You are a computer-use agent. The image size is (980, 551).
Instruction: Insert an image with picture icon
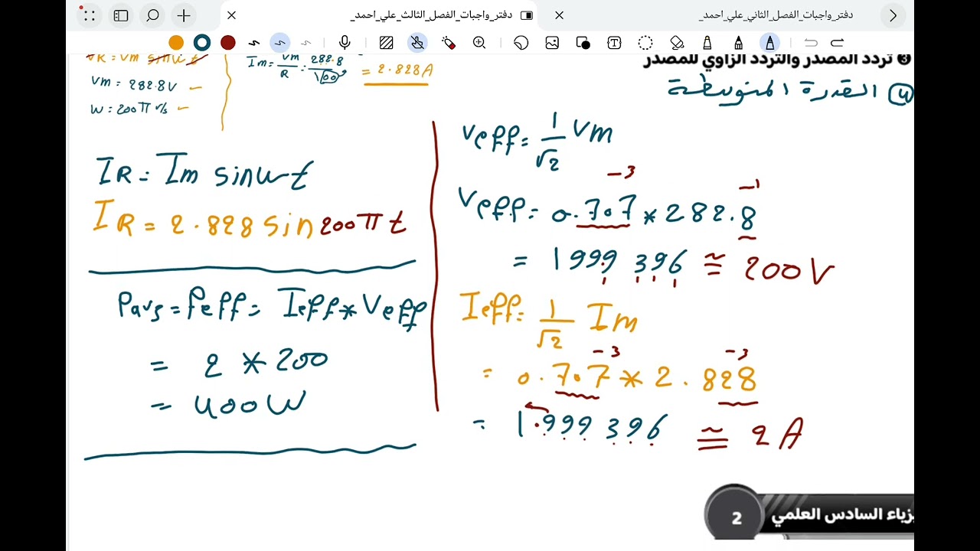click(552, 43)
